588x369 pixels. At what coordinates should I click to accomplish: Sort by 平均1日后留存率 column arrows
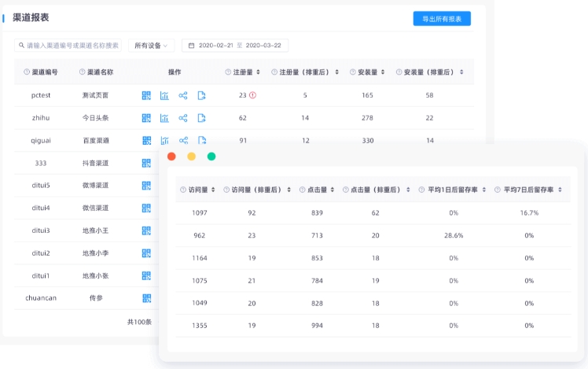pyautogui.click(x=483, y=190)
